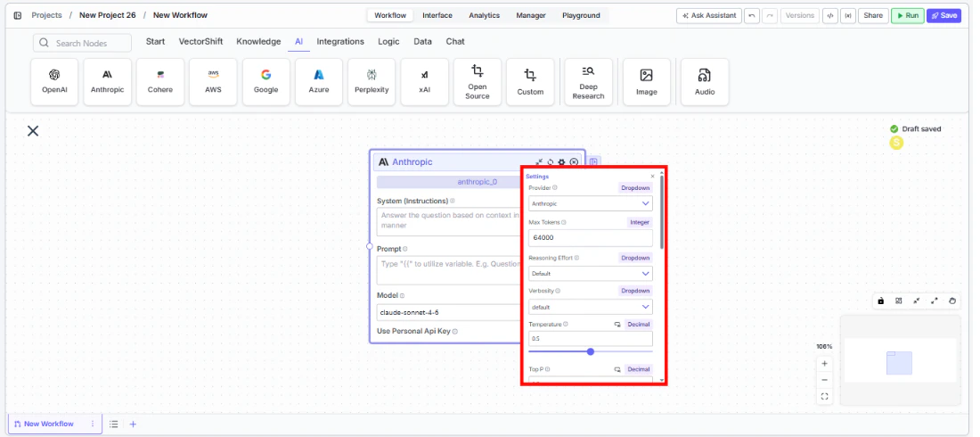Click the undo arrow button
This screenshot has height=437, width=980.
pos(752,16)
